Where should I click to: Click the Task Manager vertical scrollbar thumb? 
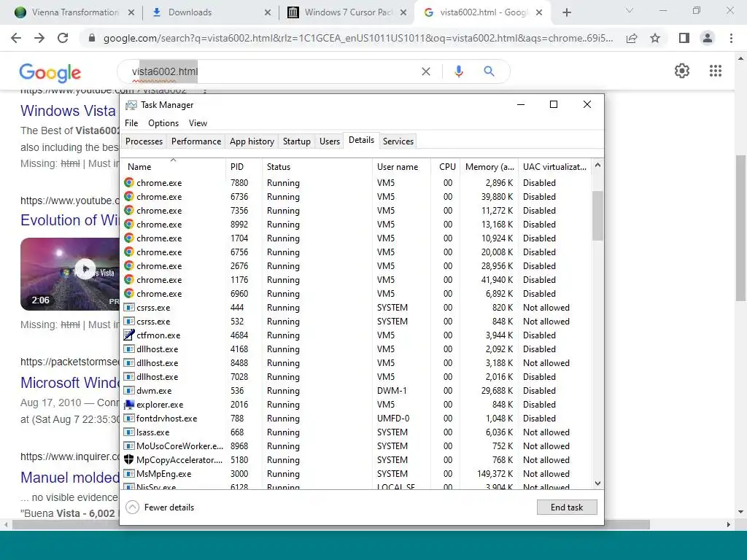point(597,215)
